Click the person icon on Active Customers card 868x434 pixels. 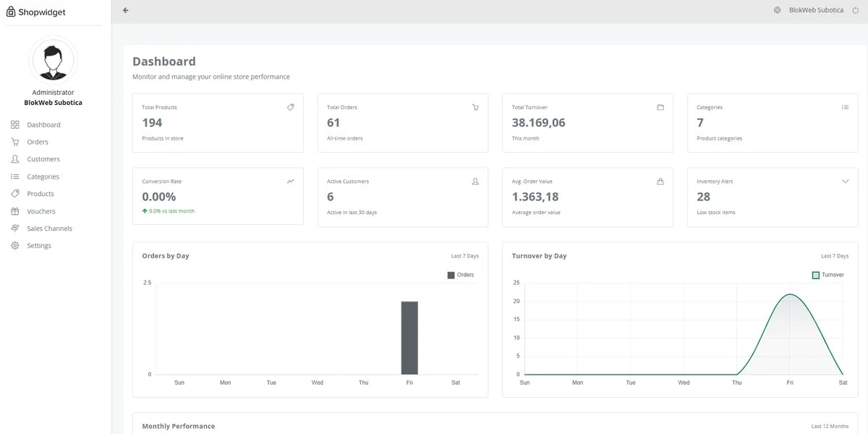[x=475, y=182]
